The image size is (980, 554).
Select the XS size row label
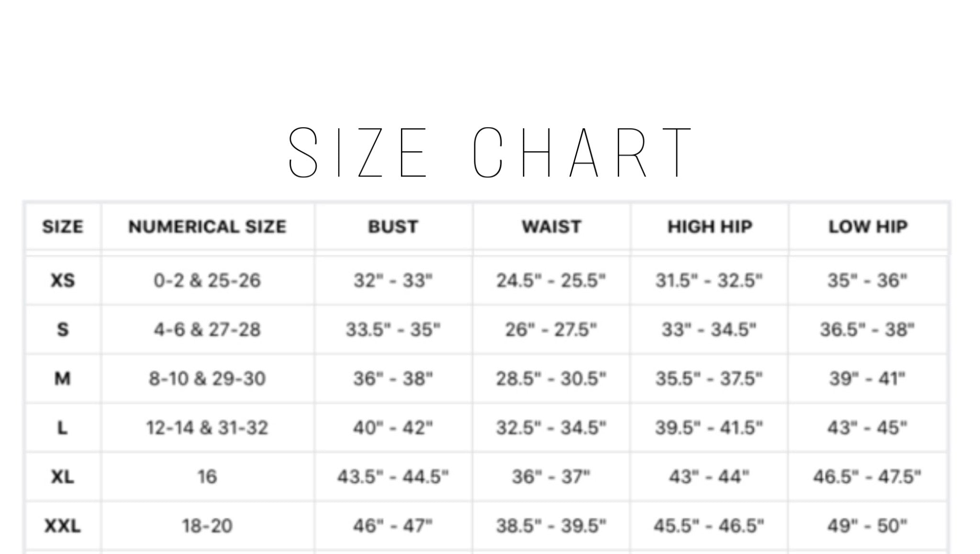pyautogui.click(x=63, y=280)
